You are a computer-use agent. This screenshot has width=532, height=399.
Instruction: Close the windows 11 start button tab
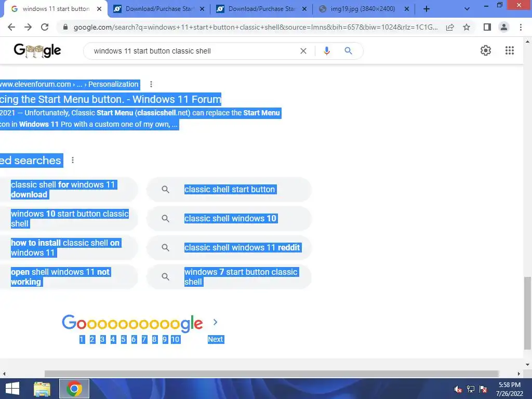[99, 9]
